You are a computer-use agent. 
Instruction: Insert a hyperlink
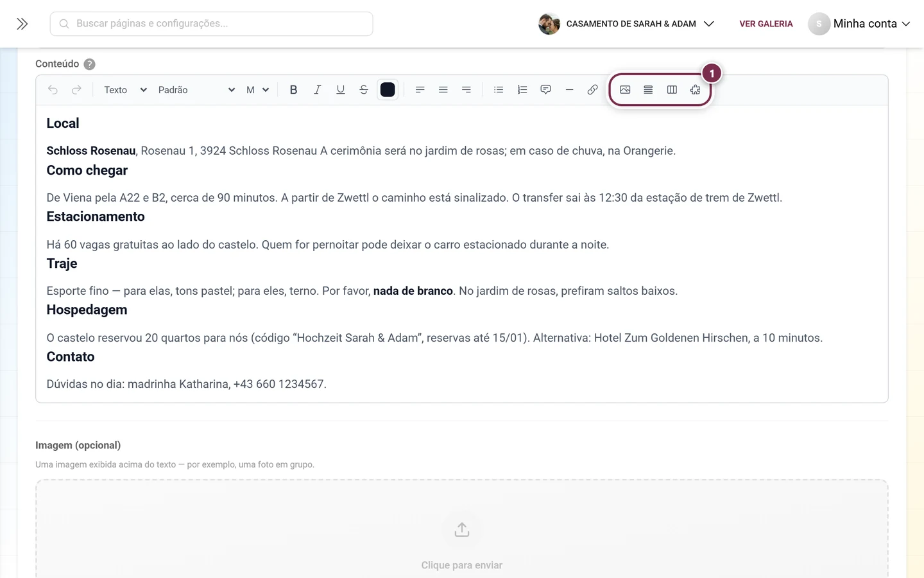click(x=592, y=90)
